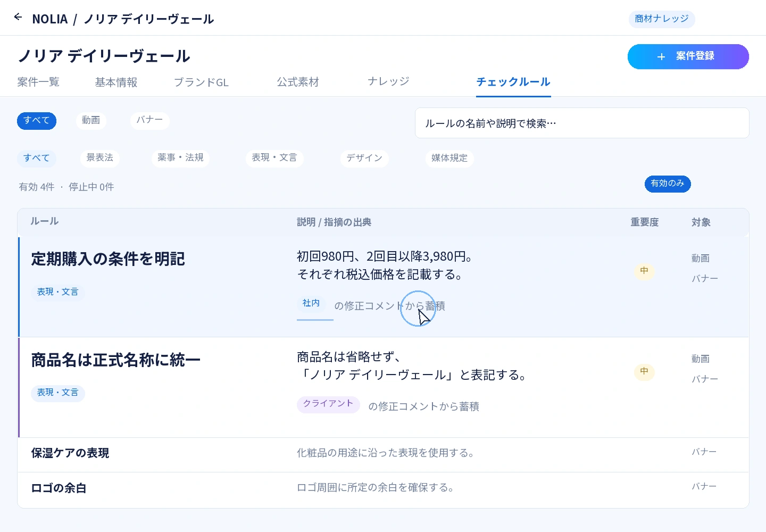Filter by 薬事・法規 category
Screen dimensions: 766x532
click(x=180, y=158)
